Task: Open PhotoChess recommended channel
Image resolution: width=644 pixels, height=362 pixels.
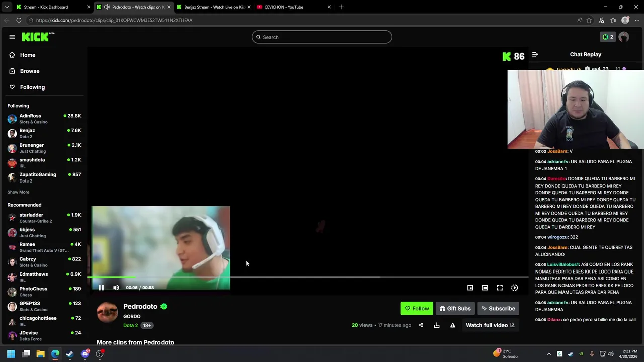Action: point(44,291)
